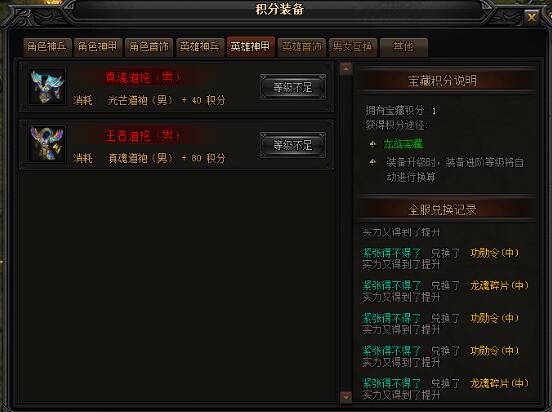Open the 英雄神兵 tab
The height and width of the screenshot is (412, 552).
pos(200,47)
